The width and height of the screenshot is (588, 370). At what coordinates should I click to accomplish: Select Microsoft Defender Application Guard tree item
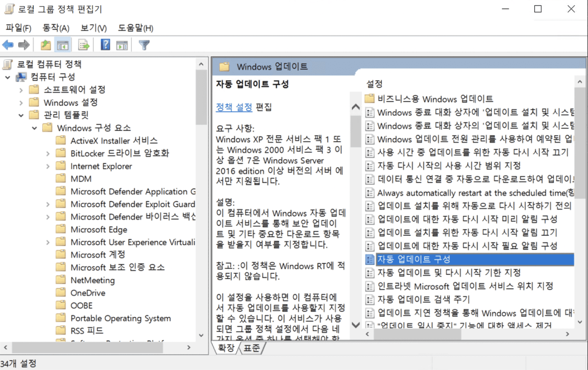point(133,191)
